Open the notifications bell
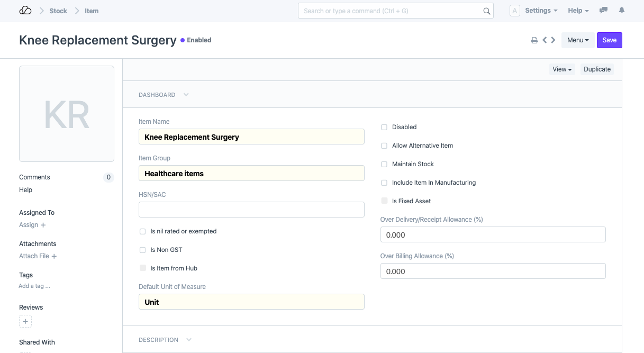Viewport: 644px width, 353px height. 622,11
